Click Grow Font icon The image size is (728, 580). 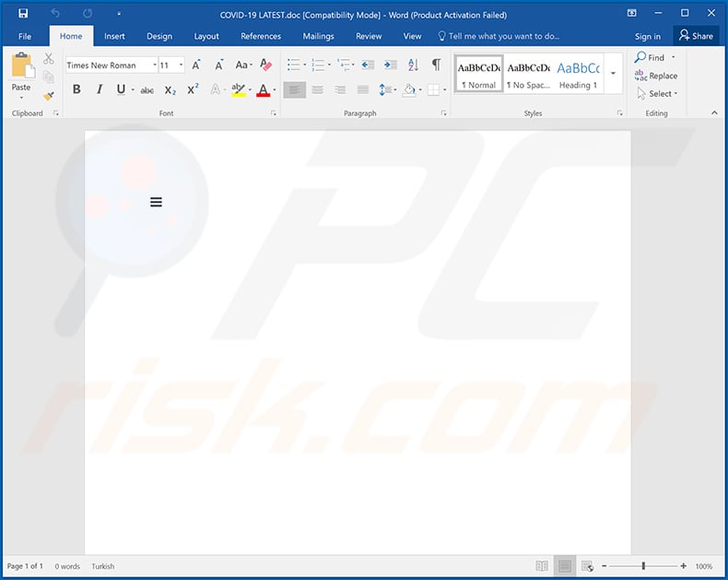196,65
